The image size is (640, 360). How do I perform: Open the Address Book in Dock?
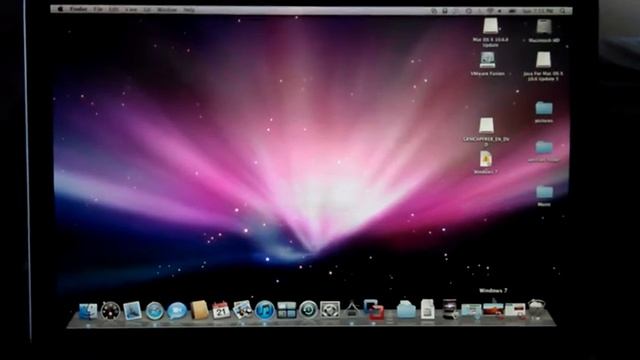point(199,310)
